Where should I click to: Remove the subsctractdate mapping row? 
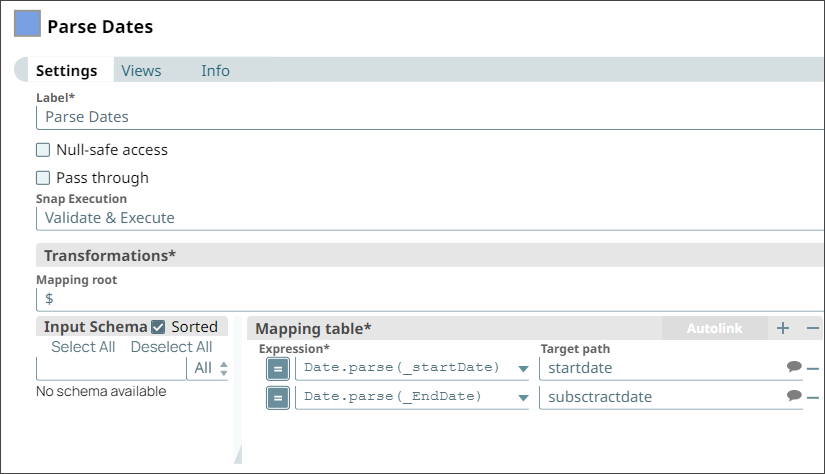click(813, 398)
